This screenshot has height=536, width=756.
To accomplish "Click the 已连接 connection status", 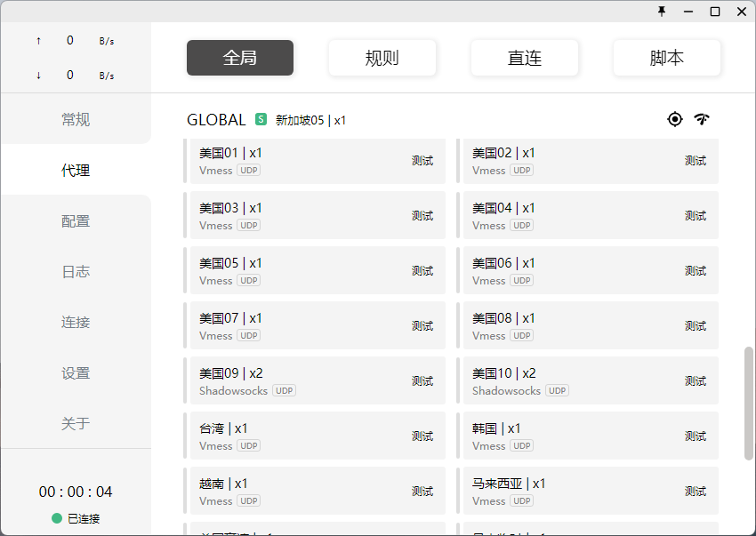I will [76, 518].
